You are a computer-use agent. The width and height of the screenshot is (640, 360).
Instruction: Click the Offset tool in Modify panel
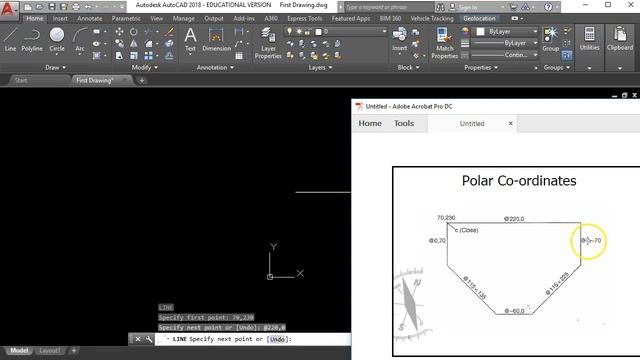(x=169, y=56)
